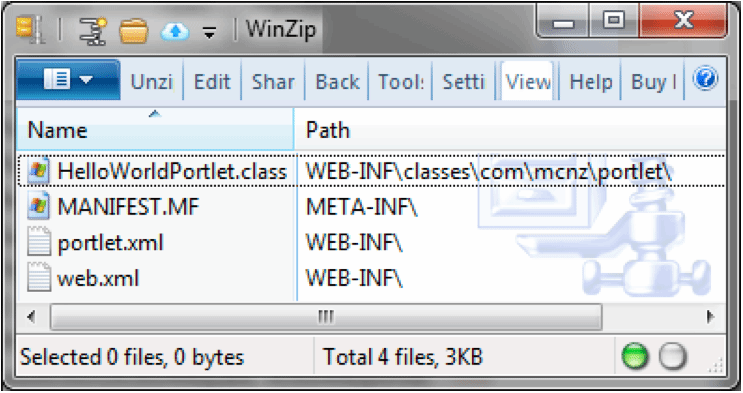This screenshot has width=743, height=393.
Task: Click the web.xml document icon
Action: 39,277
